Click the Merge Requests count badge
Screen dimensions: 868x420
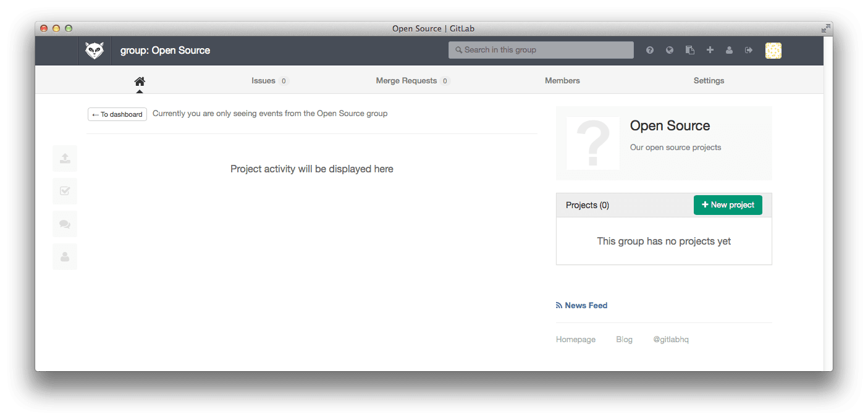445,81
